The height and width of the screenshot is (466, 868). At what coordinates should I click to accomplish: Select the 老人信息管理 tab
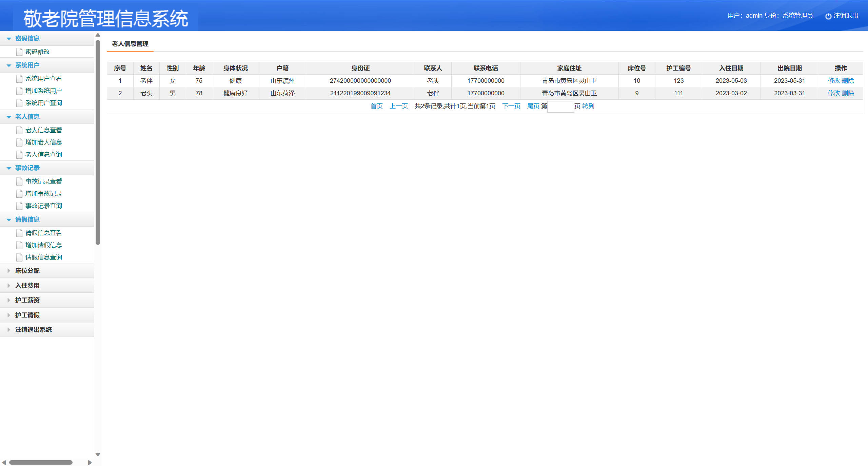tap(130, 44)
